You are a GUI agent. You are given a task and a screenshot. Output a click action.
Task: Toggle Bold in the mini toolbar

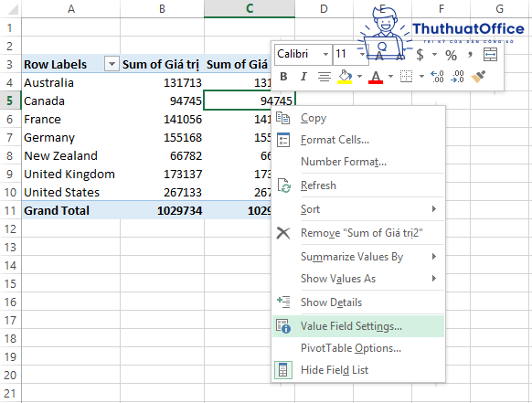pyautogui.click(x=283, y=77)
